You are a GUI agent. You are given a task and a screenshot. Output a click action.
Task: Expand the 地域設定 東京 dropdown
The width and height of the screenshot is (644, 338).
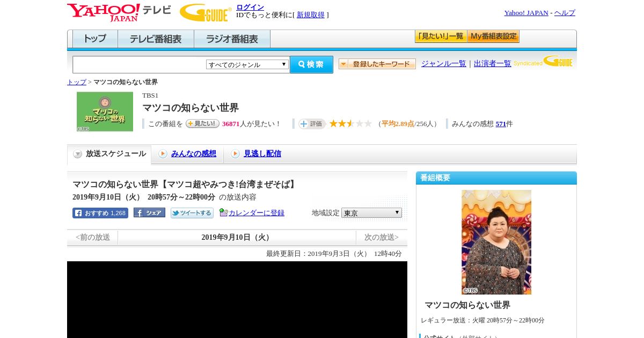click(371, 213)
